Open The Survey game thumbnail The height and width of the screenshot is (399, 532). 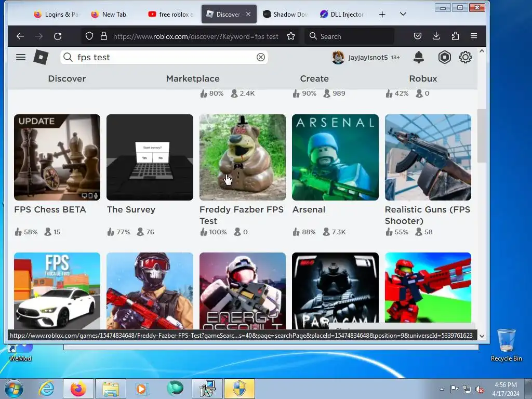tap(150, 157)
